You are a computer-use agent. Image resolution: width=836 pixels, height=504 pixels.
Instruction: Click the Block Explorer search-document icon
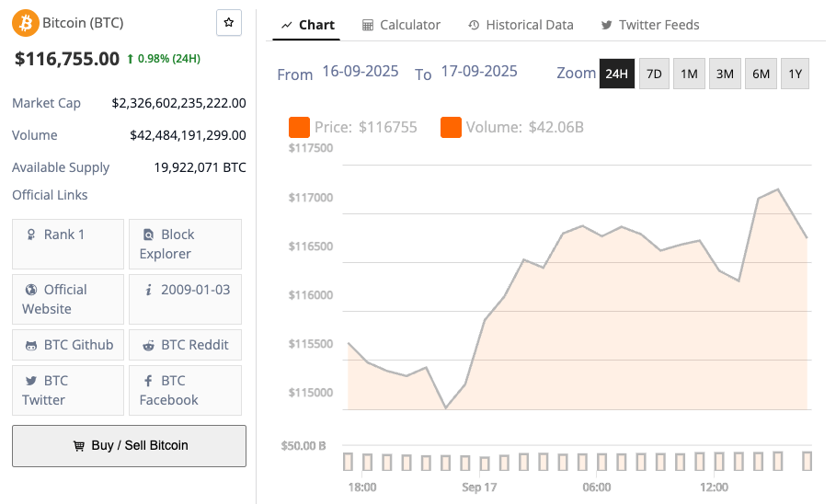(x=148, y=235)
